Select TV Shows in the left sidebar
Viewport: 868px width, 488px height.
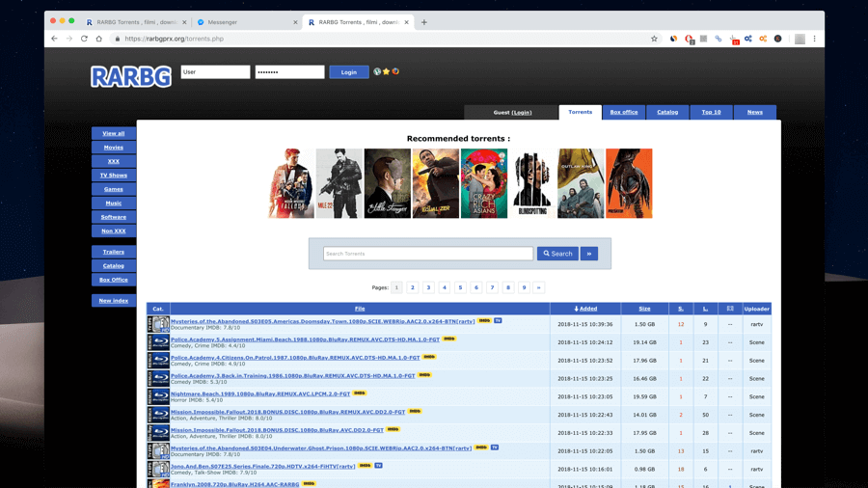(x=114, y=176)
